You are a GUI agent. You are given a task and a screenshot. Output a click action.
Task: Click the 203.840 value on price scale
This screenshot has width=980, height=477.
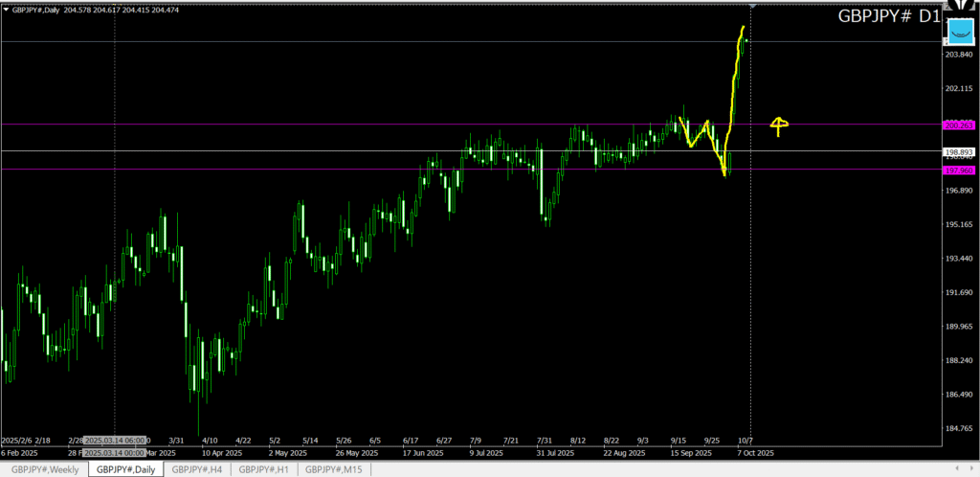click(958, 55)
